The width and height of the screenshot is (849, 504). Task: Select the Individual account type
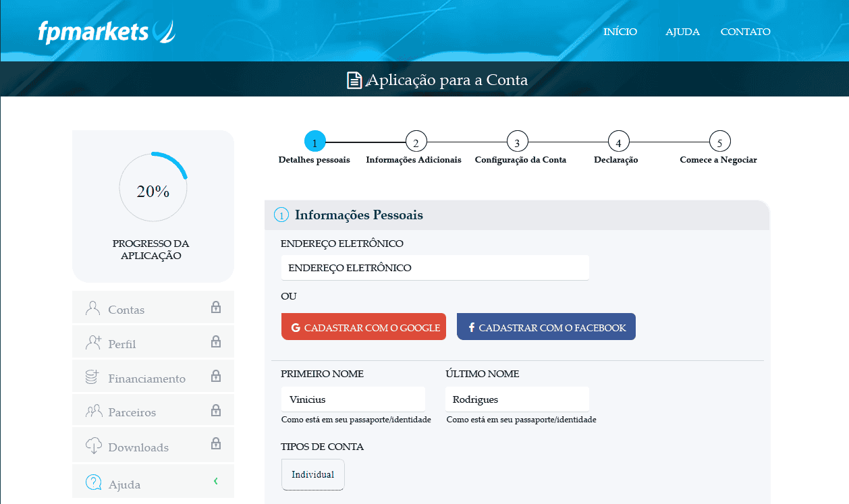(x=312, y=474)
